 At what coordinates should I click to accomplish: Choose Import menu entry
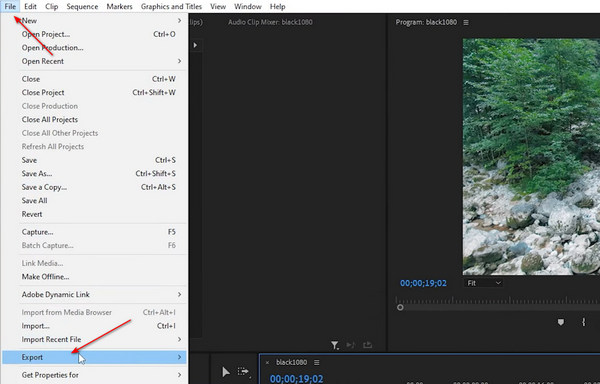[94, 326]
